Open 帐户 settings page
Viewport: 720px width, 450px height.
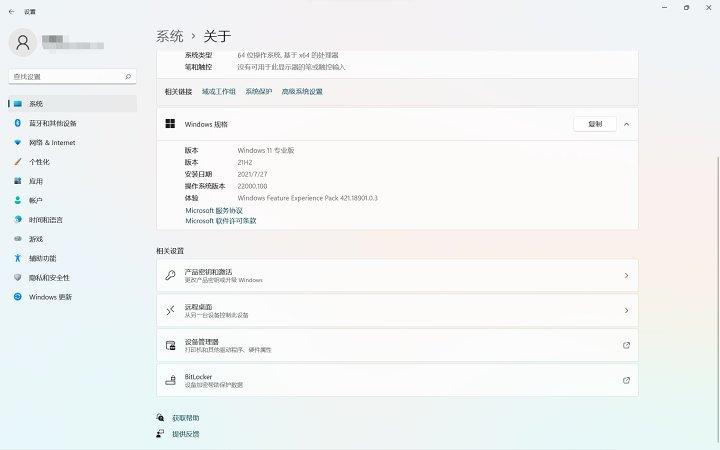pos(73,200)
